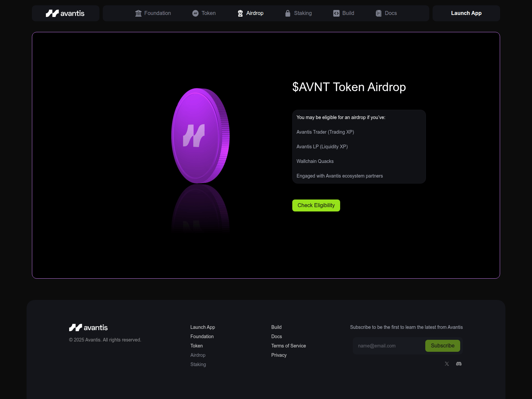Click the purple AVNT coin image
This screenshot has width=532, height=399.
200,136
